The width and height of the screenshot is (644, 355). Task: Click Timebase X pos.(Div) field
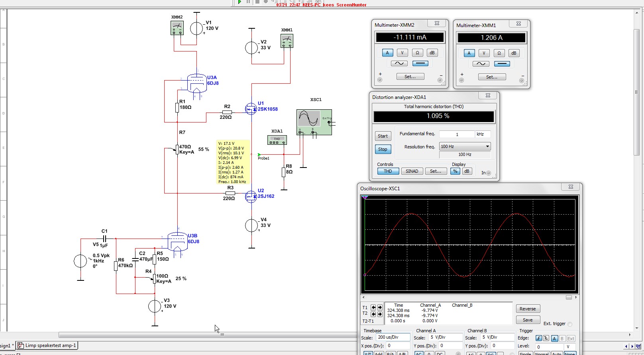coord(397,346)
